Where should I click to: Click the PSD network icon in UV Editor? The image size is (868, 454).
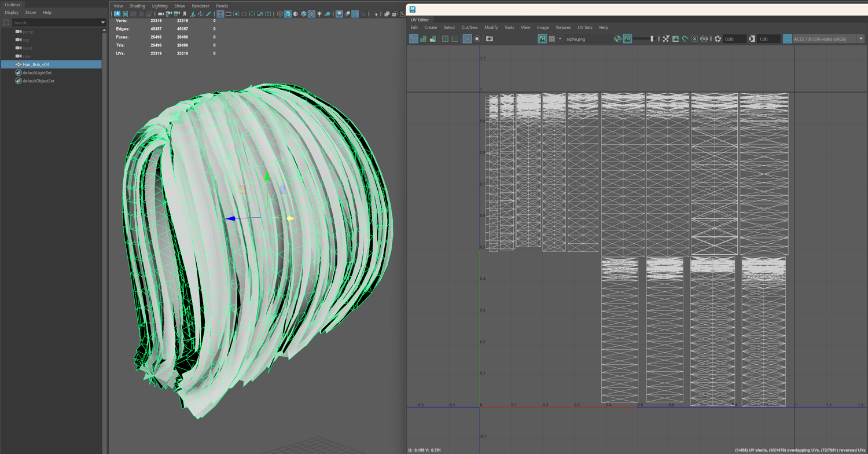pyautogui.click(x=704, y=39)
